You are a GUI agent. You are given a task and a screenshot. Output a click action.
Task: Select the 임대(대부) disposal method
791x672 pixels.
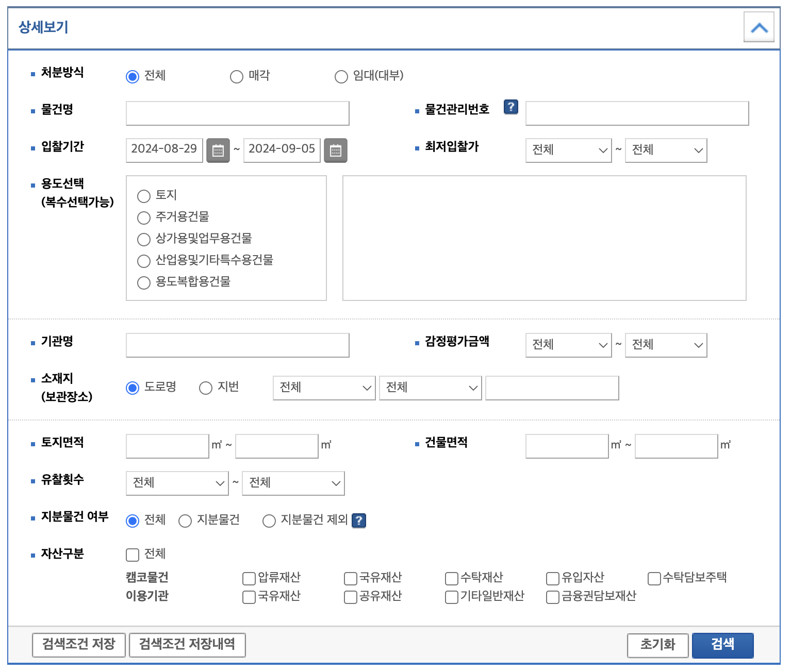tap(341, 76)
